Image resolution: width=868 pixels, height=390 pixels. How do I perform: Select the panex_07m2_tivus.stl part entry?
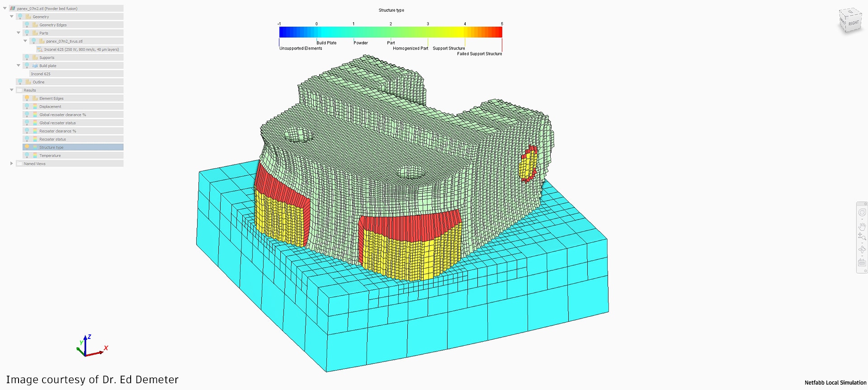tap(64, 41)
